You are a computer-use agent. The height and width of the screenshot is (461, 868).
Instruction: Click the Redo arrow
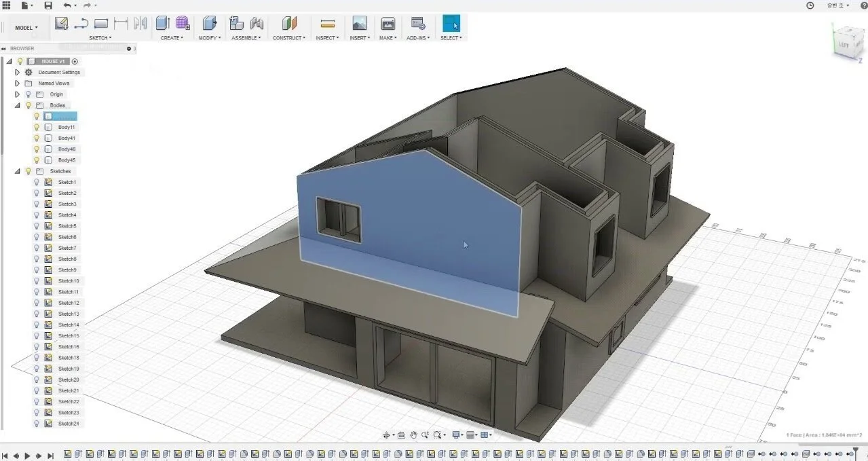point(87,5)
